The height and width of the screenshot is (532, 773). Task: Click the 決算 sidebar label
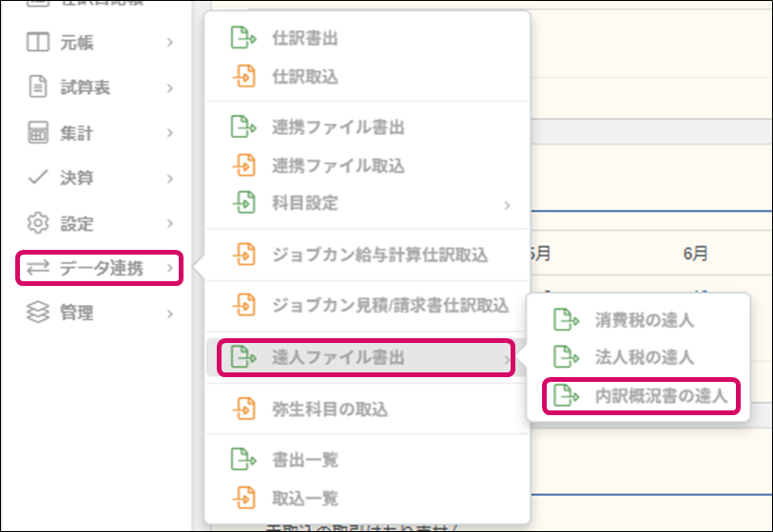pyautogui.click(x=76, y=178)
